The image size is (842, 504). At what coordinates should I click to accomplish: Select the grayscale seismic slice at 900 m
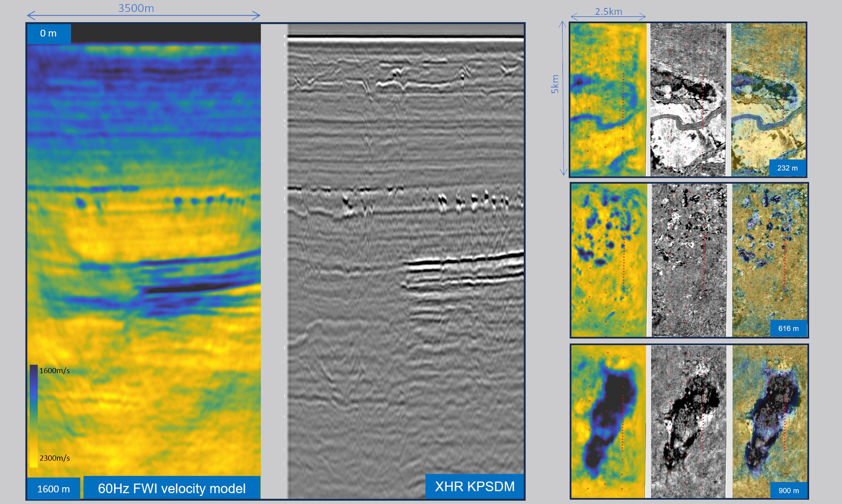pyautogui.click(x=688, y=421)
